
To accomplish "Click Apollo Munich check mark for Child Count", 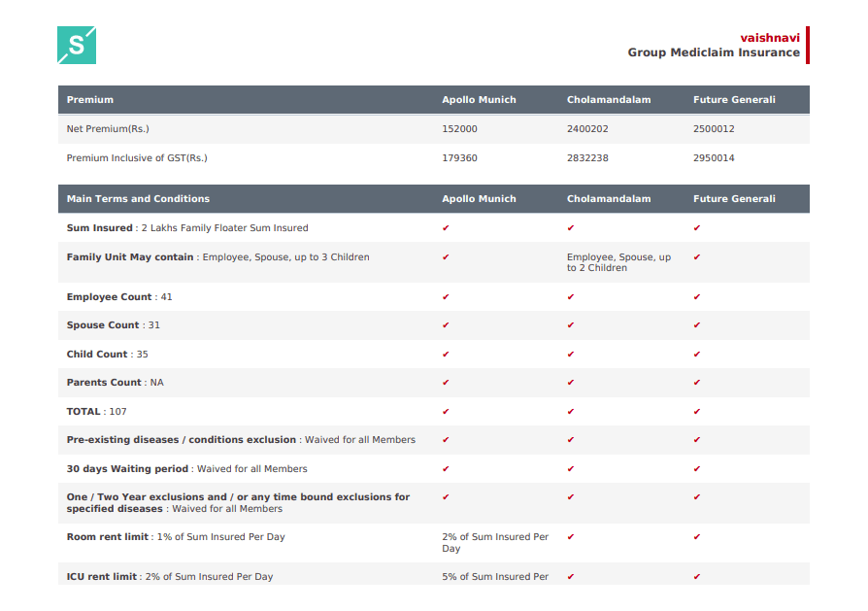I will tap(446, 354).
